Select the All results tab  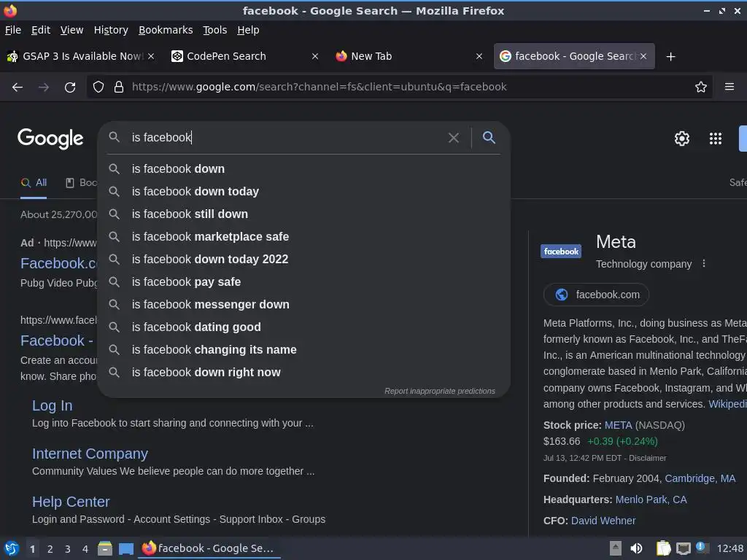pos(34,183)
